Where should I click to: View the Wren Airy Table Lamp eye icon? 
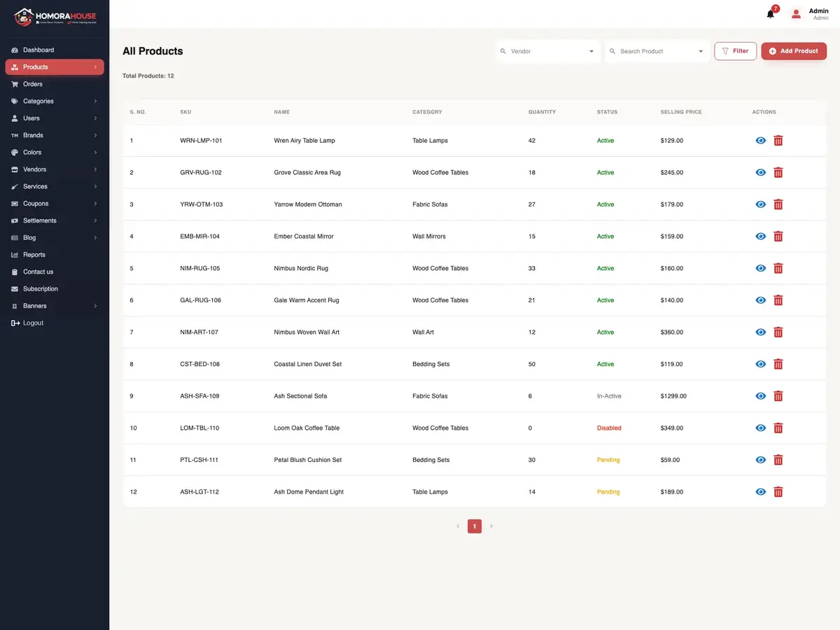(761, 141)
